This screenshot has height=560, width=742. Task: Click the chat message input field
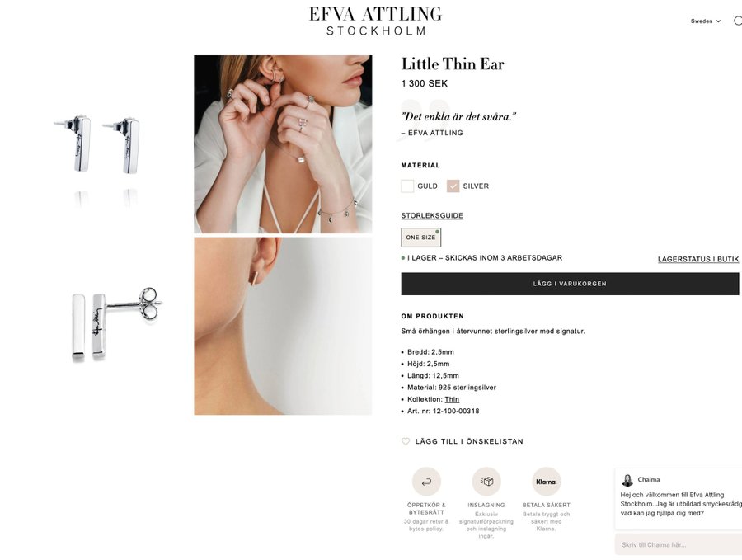pyautogui.click(x=679, y=544)
